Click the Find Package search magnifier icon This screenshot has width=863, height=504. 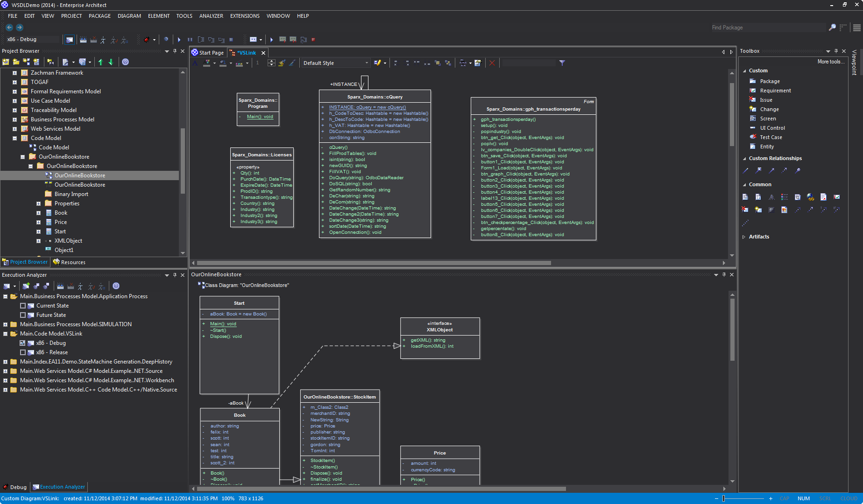pos(832,28)
